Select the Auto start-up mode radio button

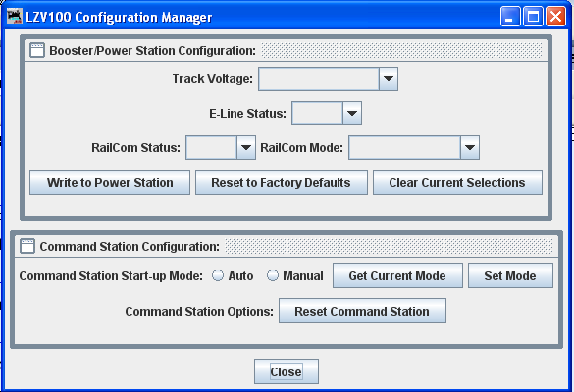(x=218, y=275)
